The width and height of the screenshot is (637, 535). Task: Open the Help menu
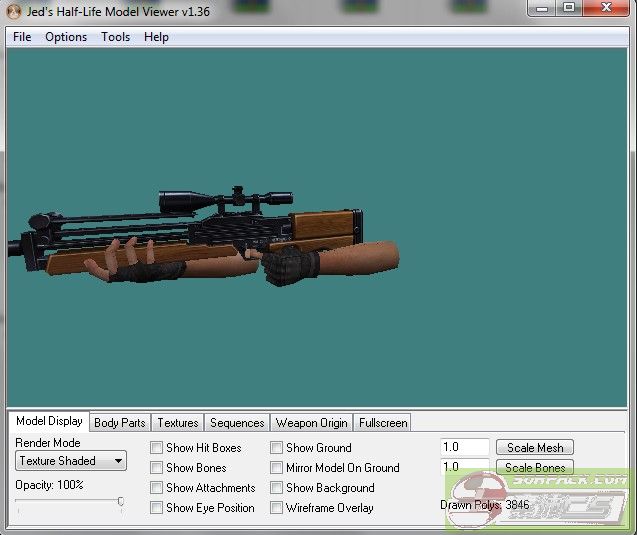coord(156,37)
